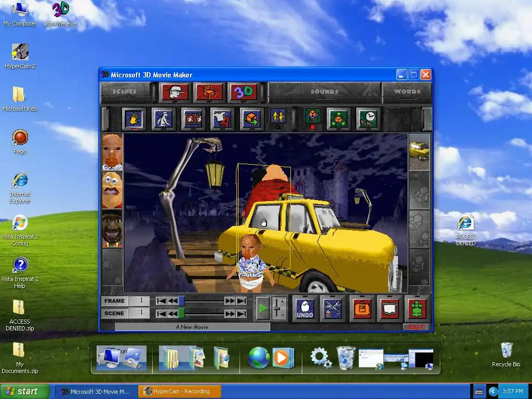
Task: Step back one frame in FRAME row
Action: pos(172,301)
